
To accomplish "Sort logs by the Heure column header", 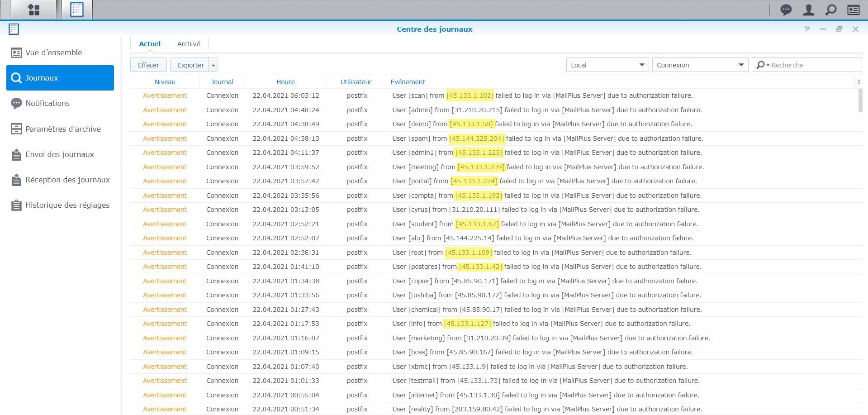I will pos(285,82).
